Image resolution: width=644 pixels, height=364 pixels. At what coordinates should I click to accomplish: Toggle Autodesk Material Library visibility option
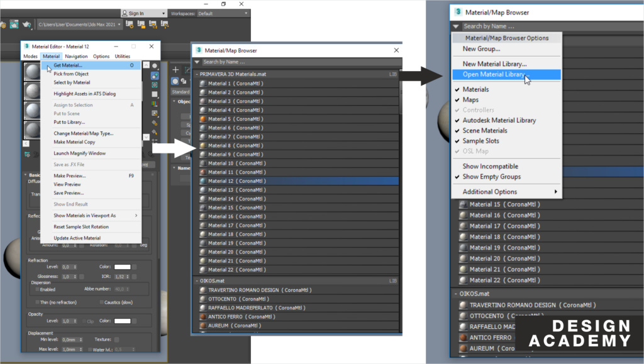click(x=499, y=120)
